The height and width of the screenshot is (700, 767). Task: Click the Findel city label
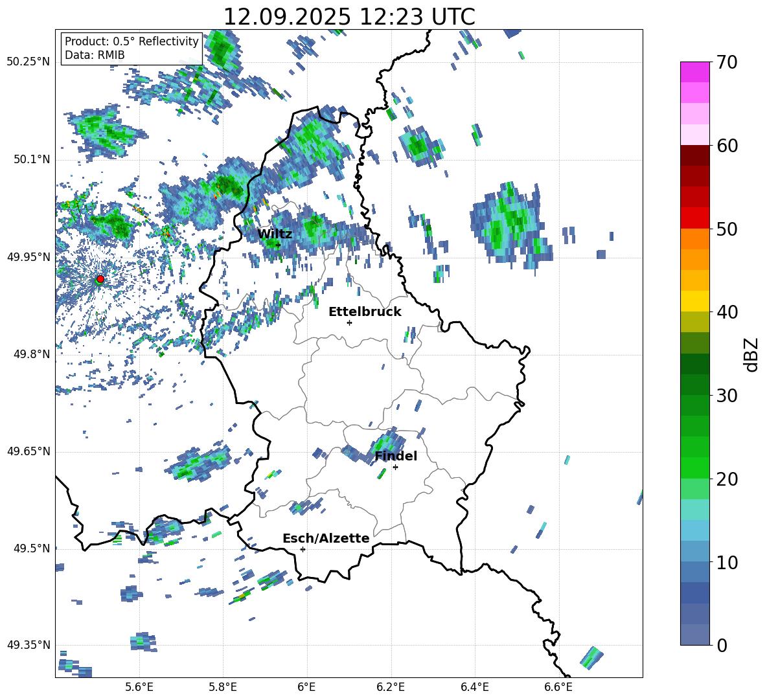point(396,456)
